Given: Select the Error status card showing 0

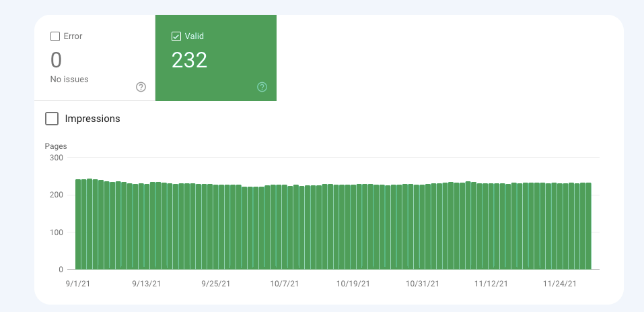Looking at the screenshot, I should point(94,61).
